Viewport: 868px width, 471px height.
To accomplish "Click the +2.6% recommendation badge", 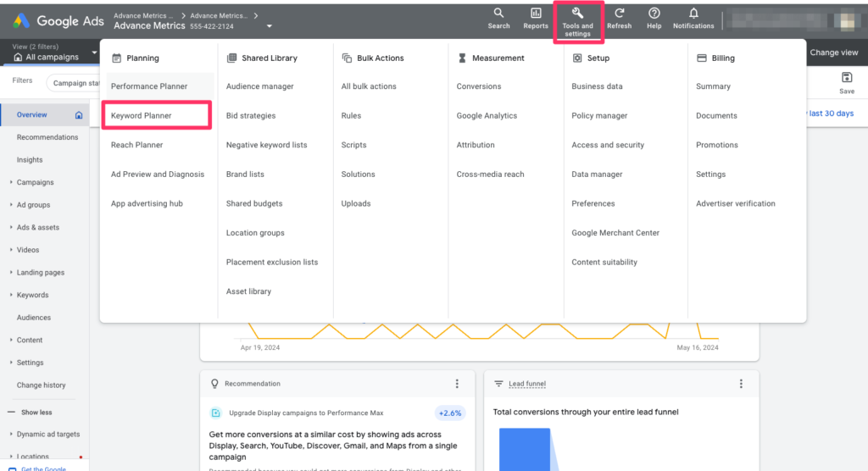I will tap(449, 413).
